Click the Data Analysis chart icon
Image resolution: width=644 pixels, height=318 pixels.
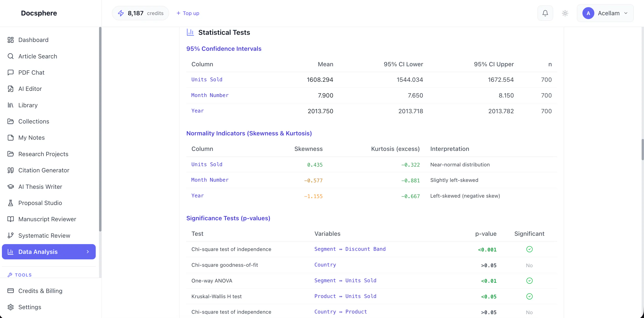pyautogui.click(x=11, y=251)
